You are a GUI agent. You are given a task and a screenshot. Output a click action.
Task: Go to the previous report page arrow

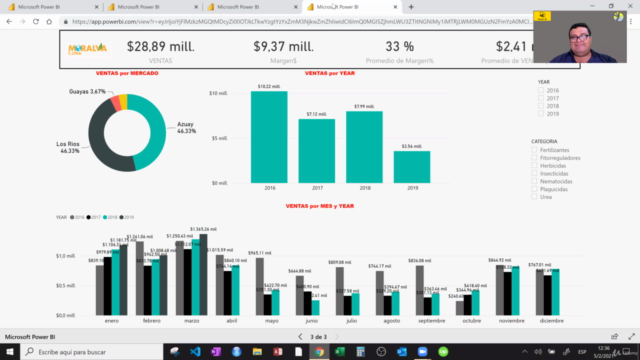click(300, 337)
